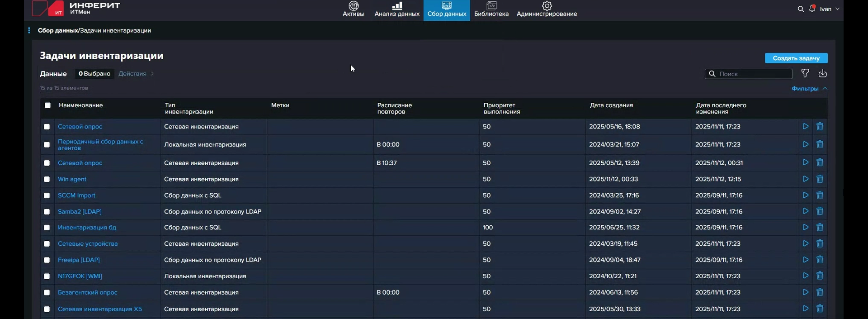Select the Сетевые устройства row checkbox
Image resolution: width=868 pixels, height=319 pixels.
(x=47, y=244)
